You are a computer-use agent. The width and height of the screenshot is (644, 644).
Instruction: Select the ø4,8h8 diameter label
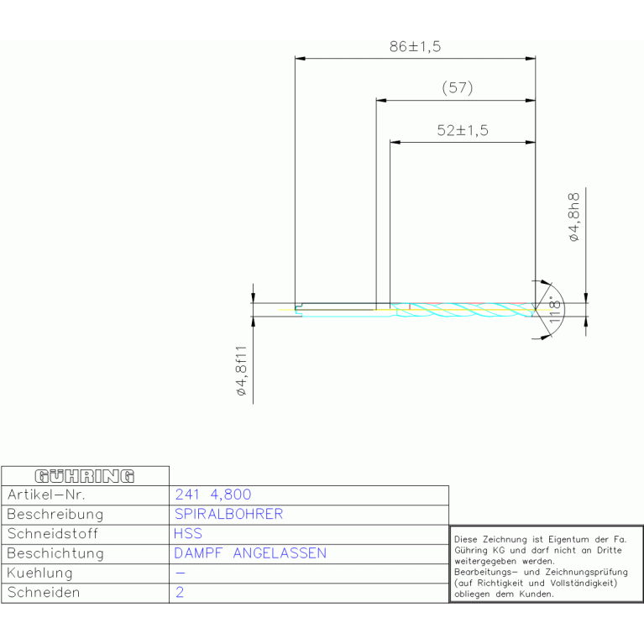(574, 218)
